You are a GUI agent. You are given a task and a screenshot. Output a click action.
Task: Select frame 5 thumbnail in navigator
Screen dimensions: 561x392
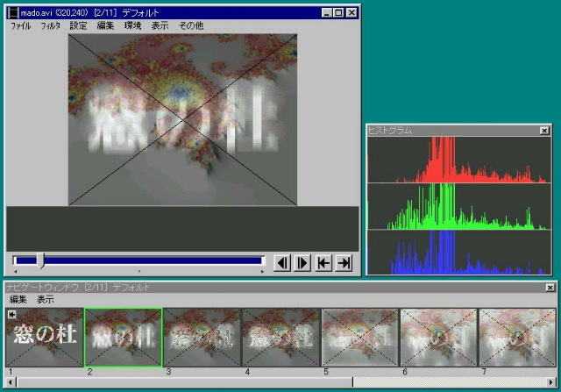pyautogui.click(x=360, y=338)
